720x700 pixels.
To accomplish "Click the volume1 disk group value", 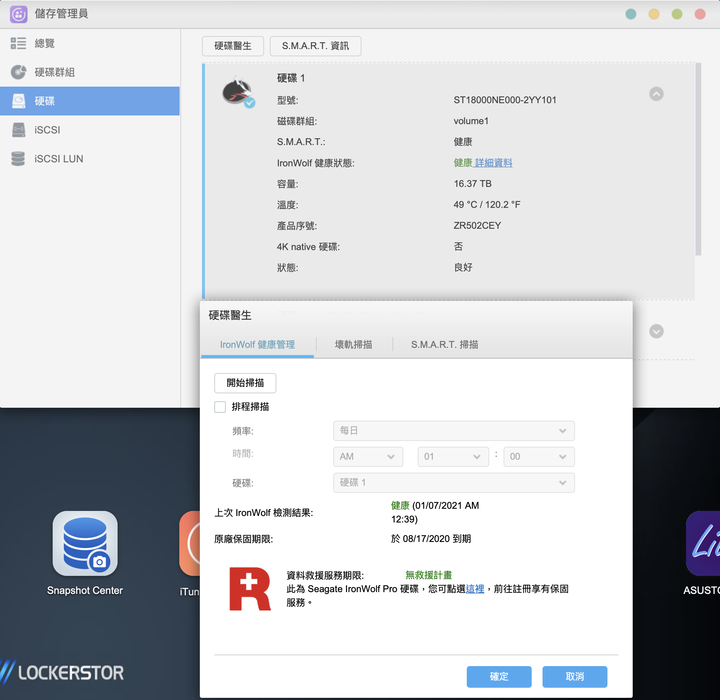I will click(471, 121).
